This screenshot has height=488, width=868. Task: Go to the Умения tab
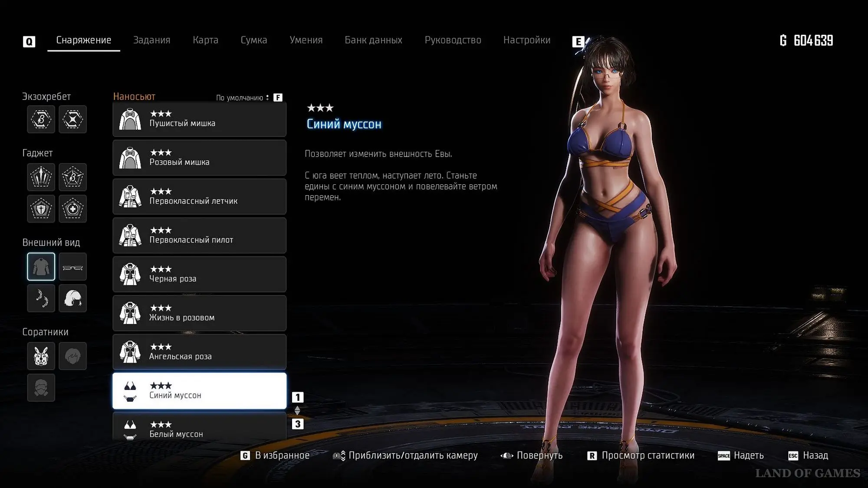pyautogui.click(x=306, y=40)
